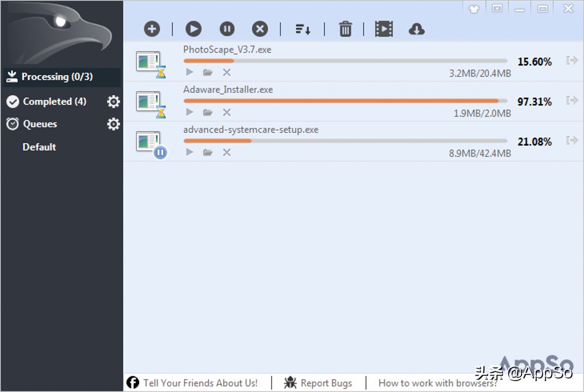The image size is (584, 392).
Task: Select the Completed (4) sidebar tab
Action: (x=54, y=101)
